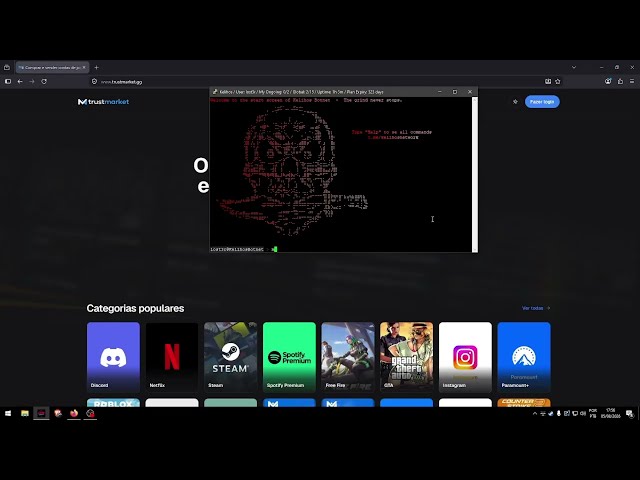Open the browser hamburger menu

tap(632, 82)
